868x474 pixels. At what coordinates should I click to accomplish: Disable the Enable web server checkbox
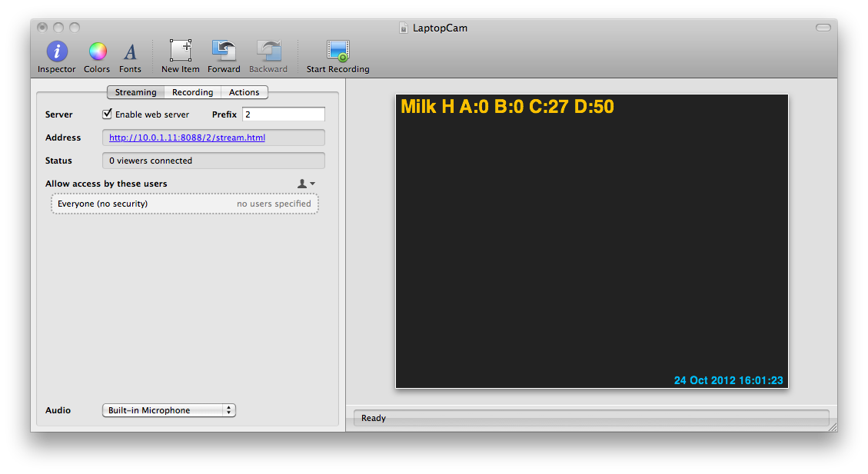click(108, 114)
